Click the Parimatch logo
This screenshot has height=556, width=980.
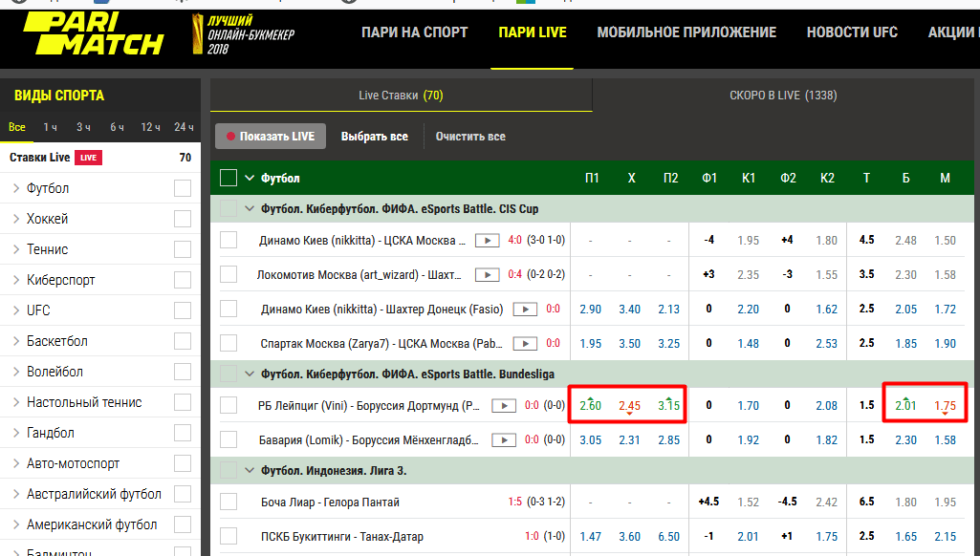(94, 33)
